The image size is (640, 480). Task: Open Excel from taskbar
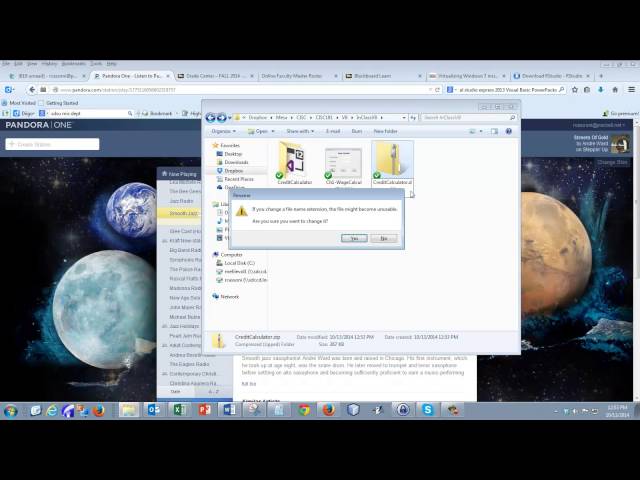[x=179, y=410]
